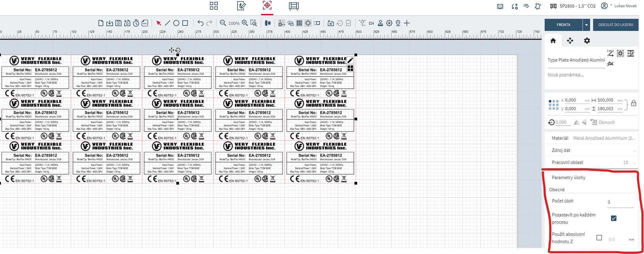Click the undo arrow in toolbar

tap(200, 23)
